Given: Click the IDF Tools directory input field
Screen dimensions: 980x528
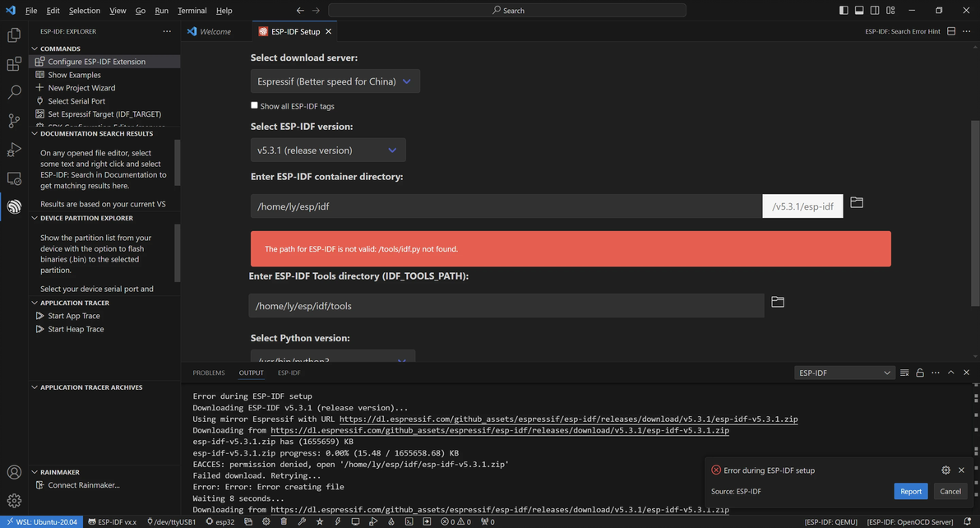Looking at the screenshot, I should [x=506, y=306].
